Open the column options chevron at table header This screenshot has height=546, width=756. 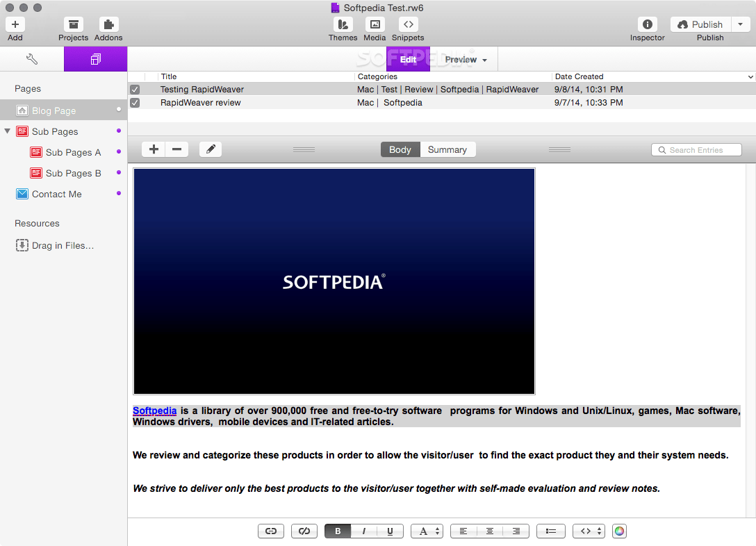750,77
